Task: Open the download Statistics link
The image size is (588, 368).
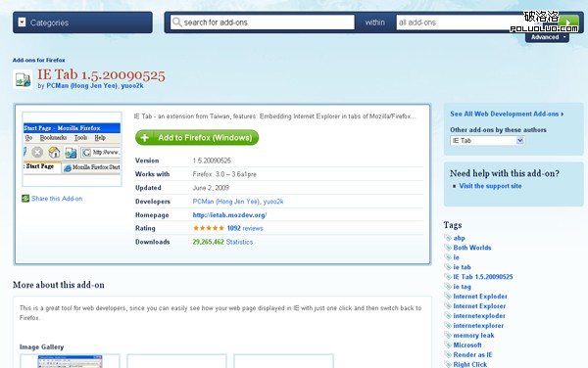Action: [x=239, y=242]
